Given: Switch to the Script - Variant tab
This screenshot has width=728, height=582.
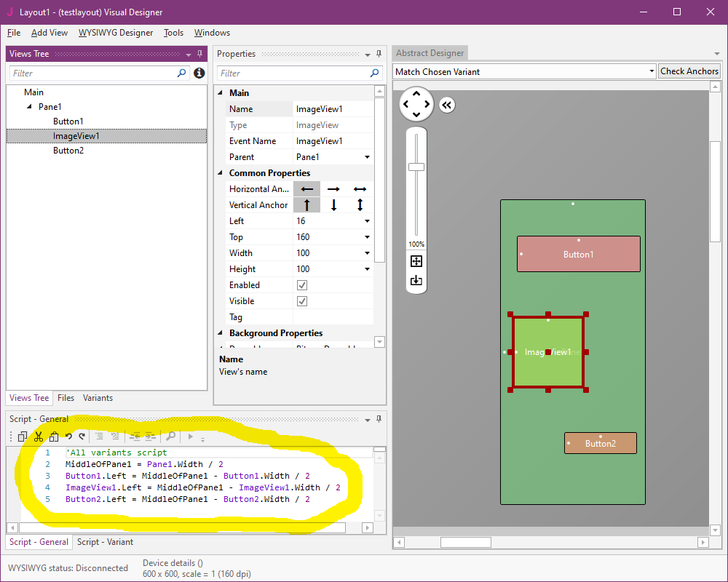Looking at the screenshot, I should [105, 541].
